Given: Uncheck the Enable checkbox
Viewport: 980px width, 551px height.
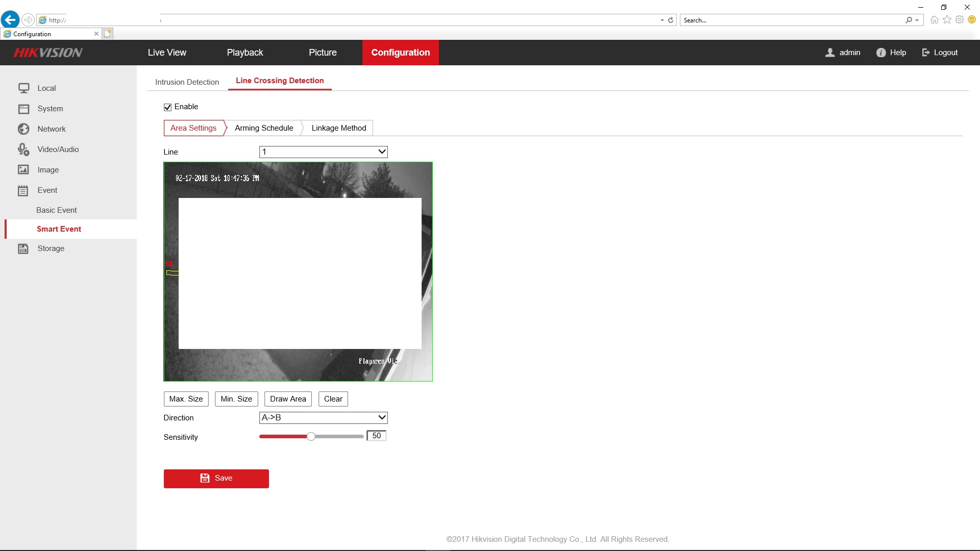Looking at the screenshot, I should 167,107.
